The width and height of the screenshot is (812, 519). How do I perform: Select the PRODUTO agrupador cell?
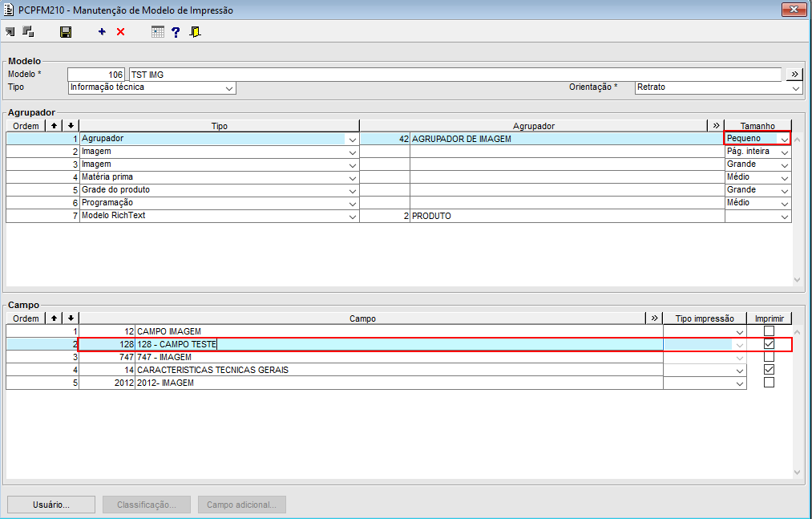coord(567,216)
